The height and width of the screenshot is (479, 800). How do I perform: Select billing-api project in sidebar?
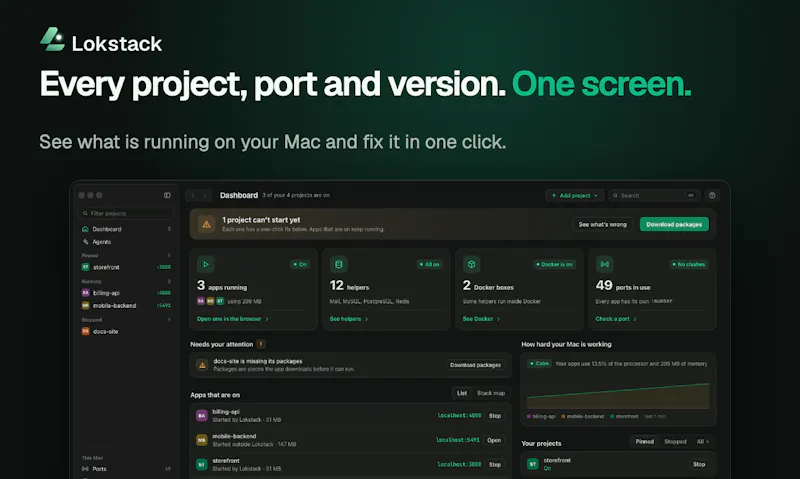(x=127, y=293)
